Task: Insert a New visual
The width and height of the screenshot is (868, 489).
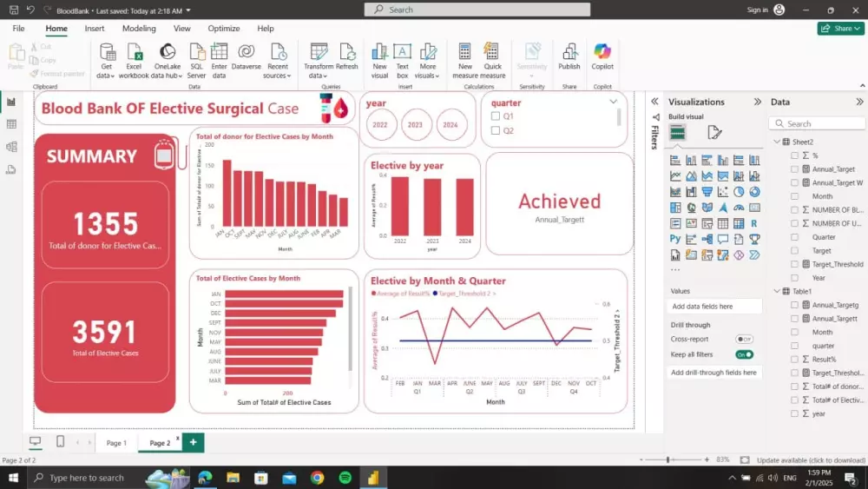Action: tap(380, 60)
